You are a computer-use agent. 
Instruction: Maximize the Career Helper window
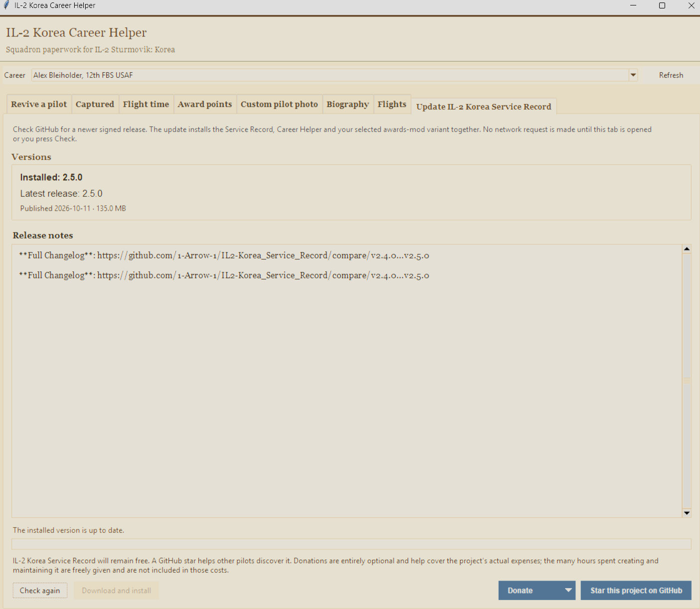pos(662,5)
